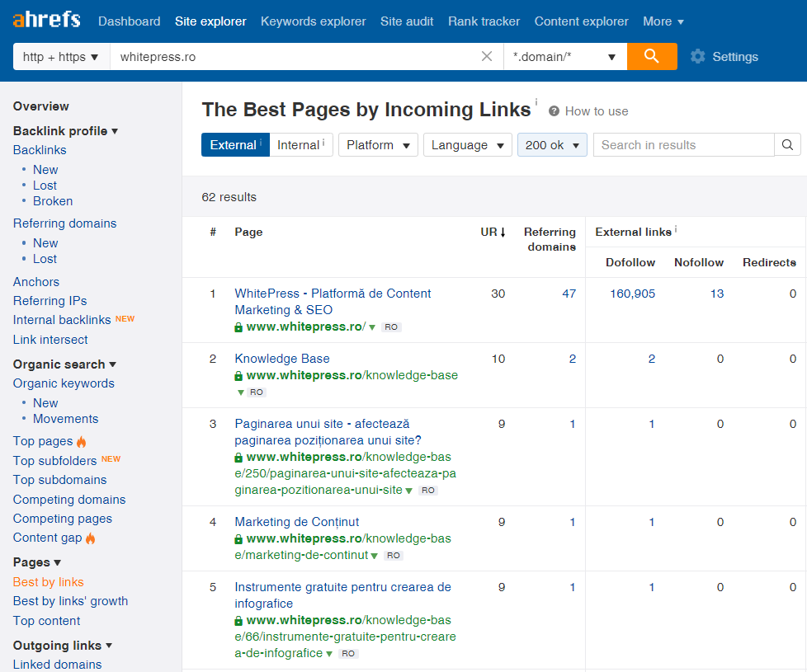Go to Content explorer
This screenshot has height=672, width=807.
click(x=581, y=21)
